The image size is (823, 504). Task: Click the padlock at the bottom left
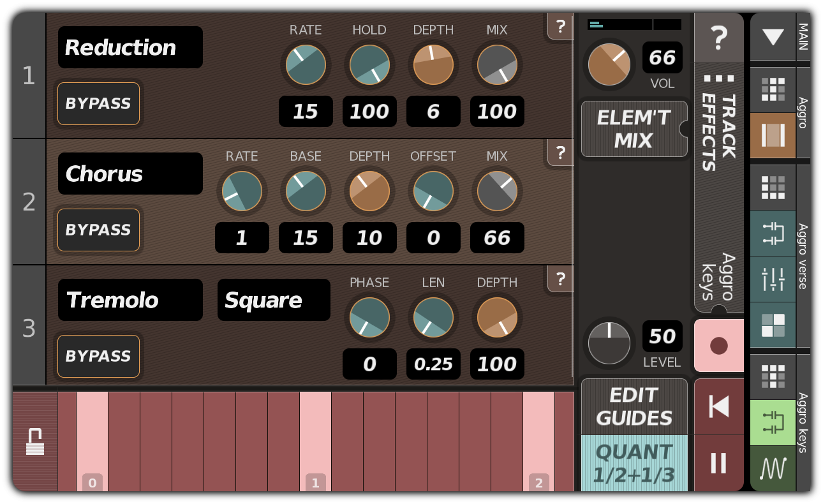(x=35, y=440)
